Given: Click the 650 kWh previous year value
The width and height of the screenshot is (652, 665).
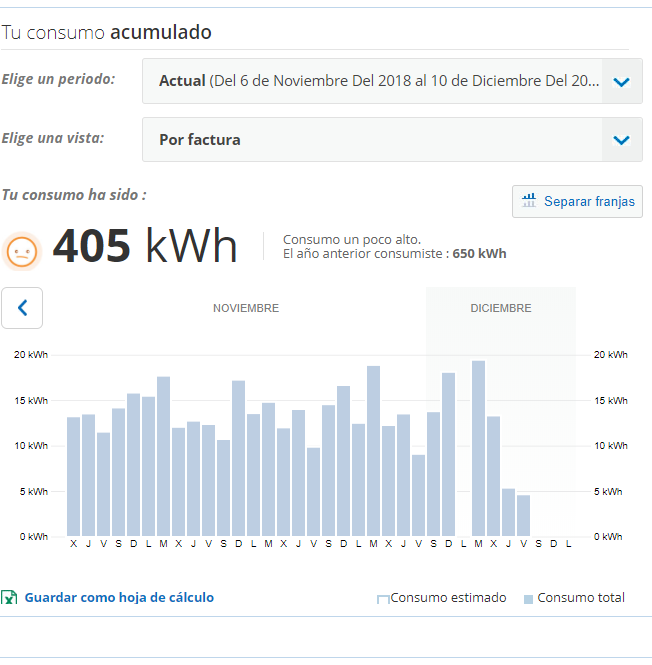Looking at the screenshot, I should 479,254.
